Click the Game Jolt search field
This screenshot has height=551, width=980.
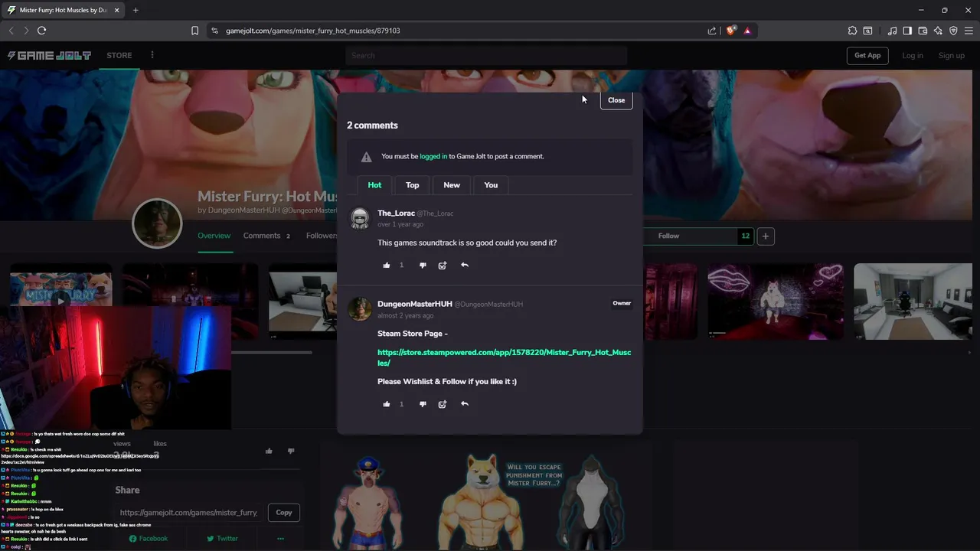coord(486,55)
